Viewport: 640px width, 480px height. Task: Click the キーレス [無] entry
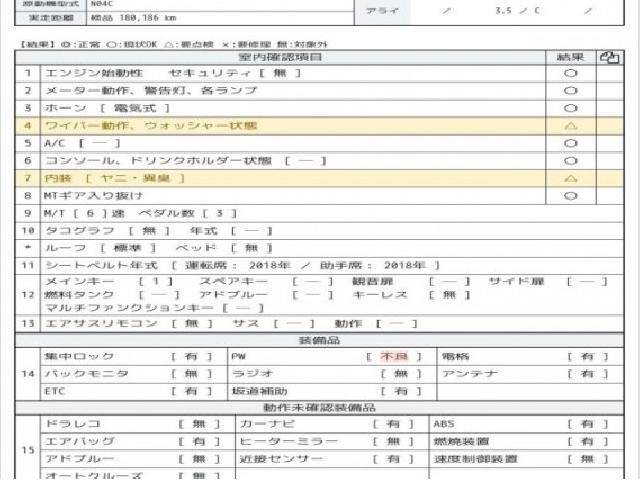pyautogui.click(x=411, y=295)
